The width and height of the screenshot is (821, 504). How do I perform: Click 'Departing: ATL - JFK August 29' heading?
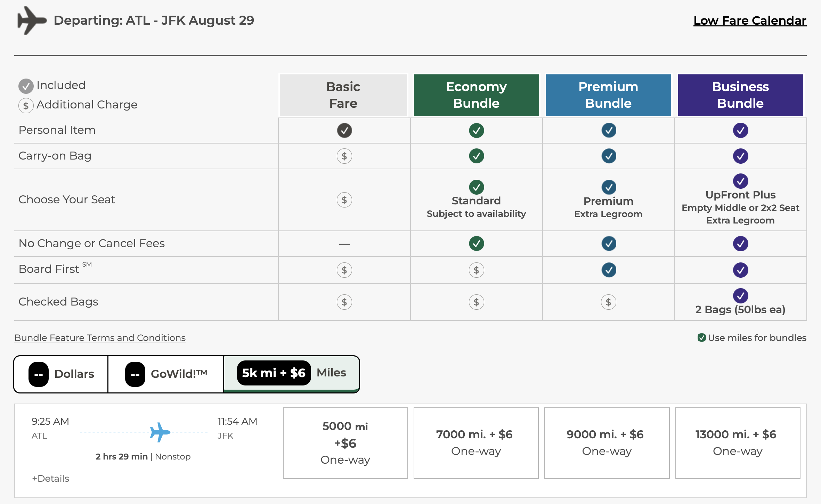[154, 21]
